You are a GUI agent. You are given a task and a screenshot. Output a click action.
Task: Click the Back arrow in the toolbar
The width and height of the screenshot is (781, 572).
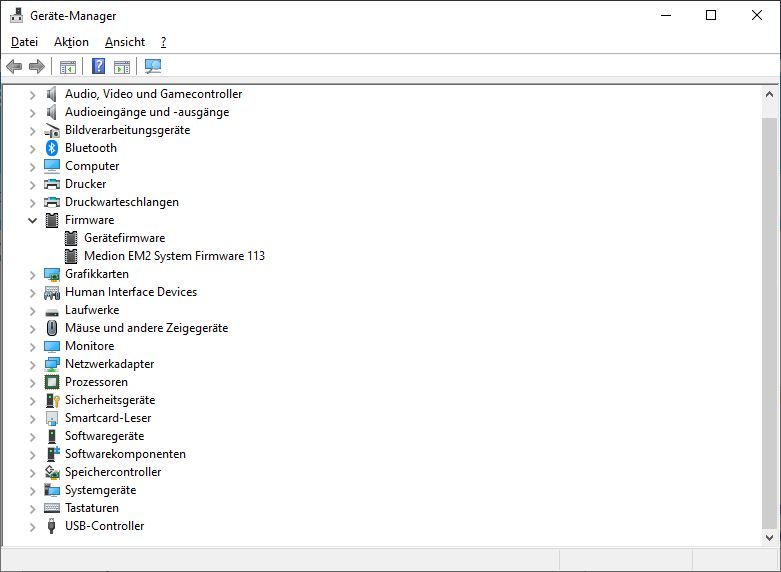[x=14, y=67]
